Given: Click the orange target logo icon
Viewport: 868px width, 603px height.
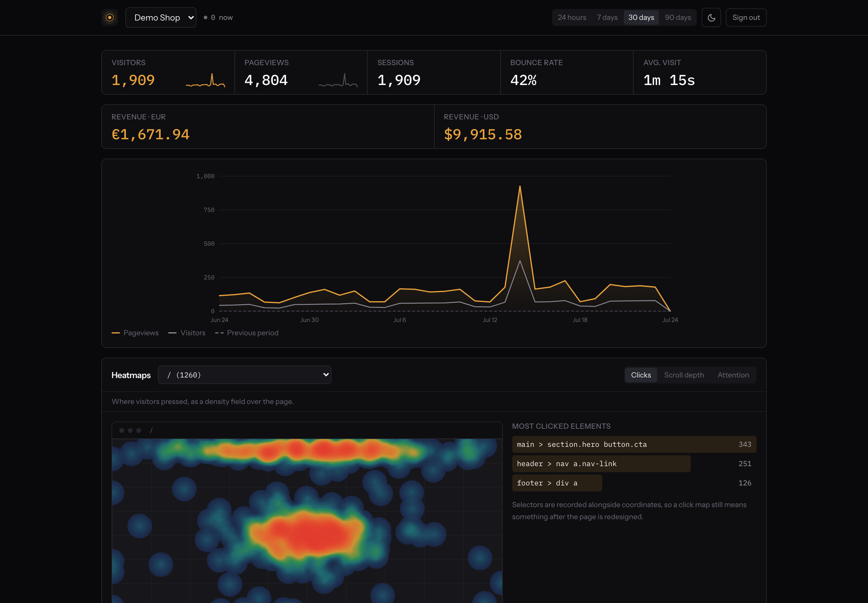Looking at the screenshot, I should 109,17.
